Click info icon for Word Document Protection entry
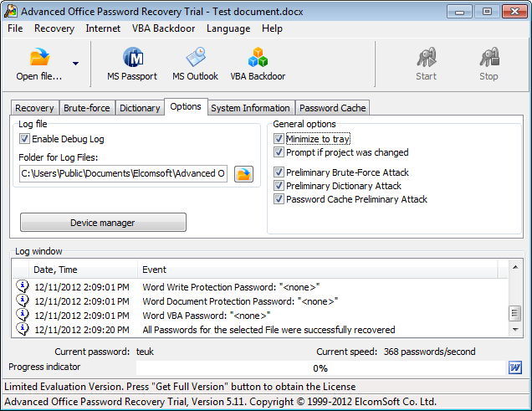 click(23, 301)
